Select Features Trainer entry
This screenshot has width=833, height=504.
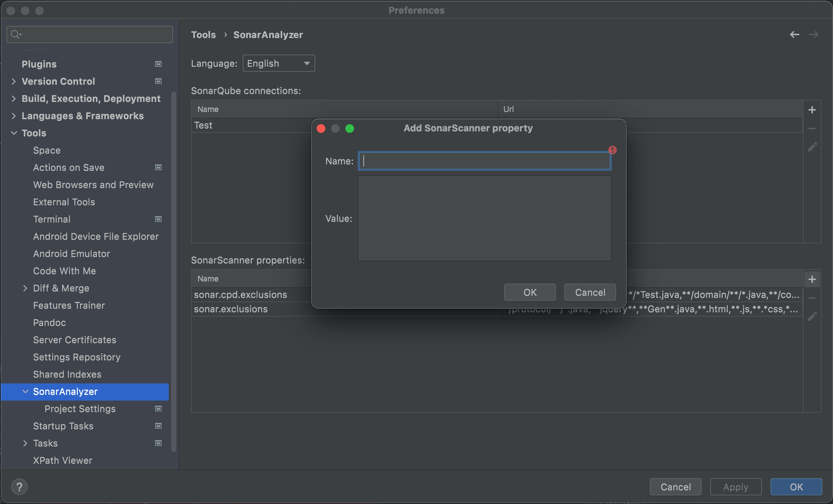[x=69, y=305]
